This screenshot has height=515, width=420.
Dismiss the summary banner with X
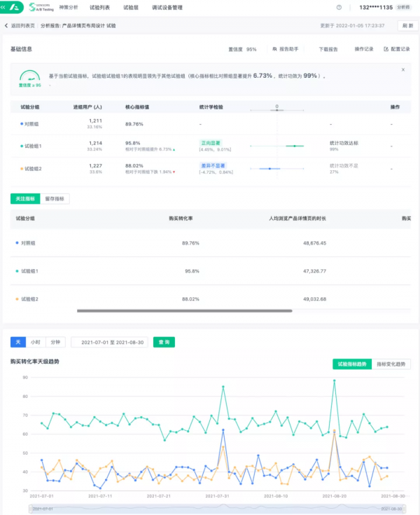(x=403, y=69)
